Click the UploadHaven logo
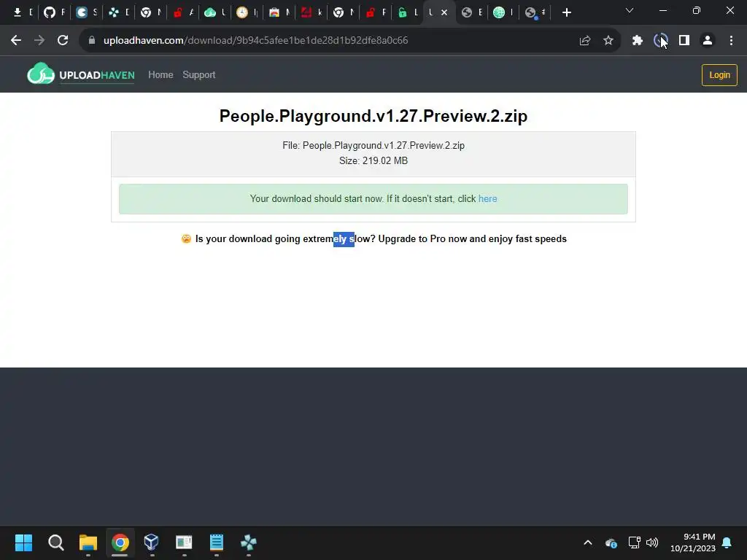Screen dimensions: 747x560 pos(80,74)
